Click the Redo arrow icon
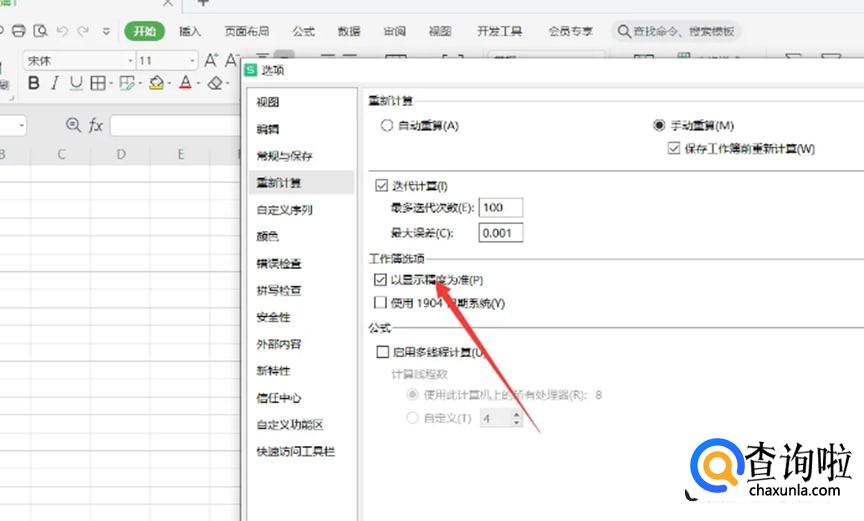 pos(83,31)
